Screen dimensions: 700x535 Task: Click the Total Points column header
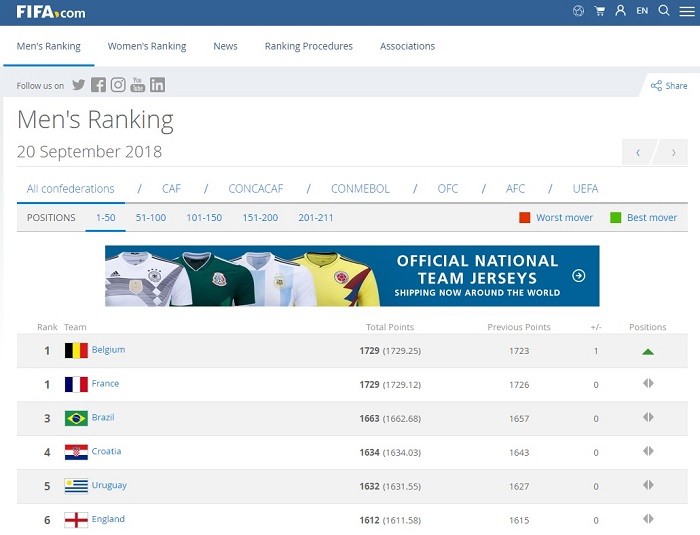pyautogui.click(x=390, y=327)
